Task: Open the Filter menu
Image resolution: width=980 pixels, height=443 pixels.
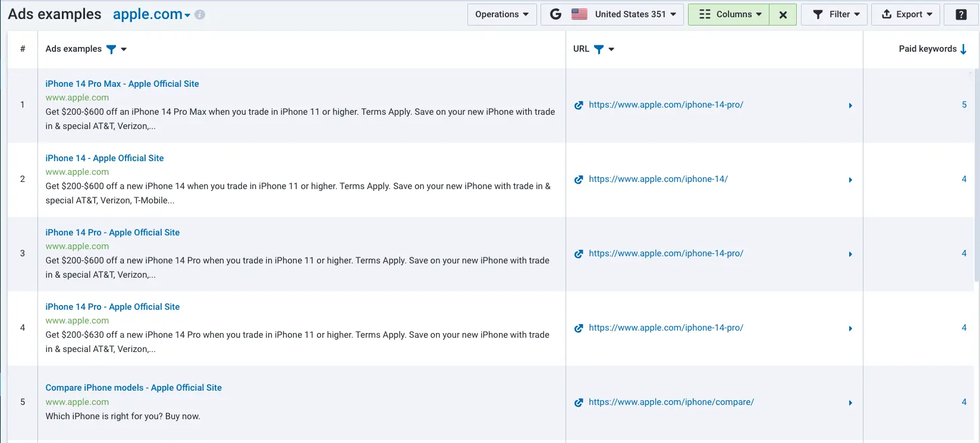Action: (834, 14)
